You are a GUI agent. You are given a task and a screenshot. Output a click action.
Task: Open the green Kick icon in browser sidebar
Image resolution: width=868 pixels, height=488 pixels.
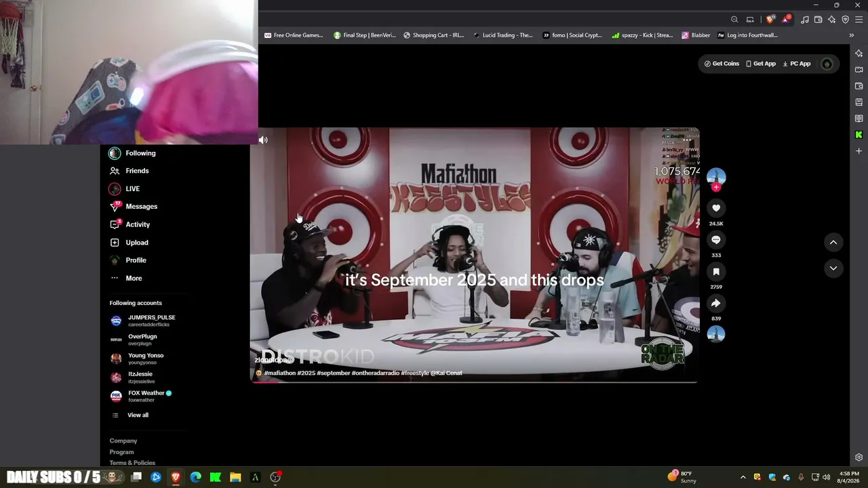(x=859, y=135)
